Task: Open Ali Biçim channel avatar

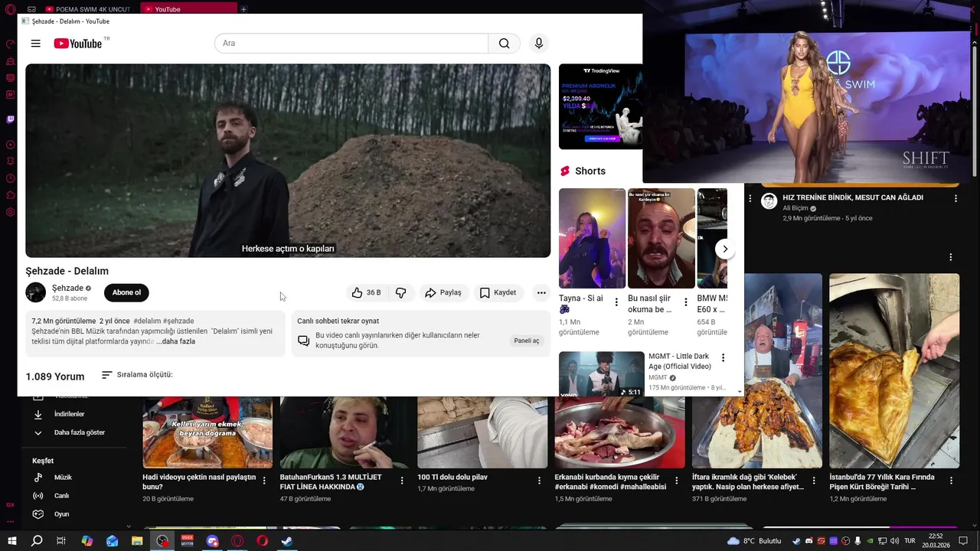Action: 769,201
